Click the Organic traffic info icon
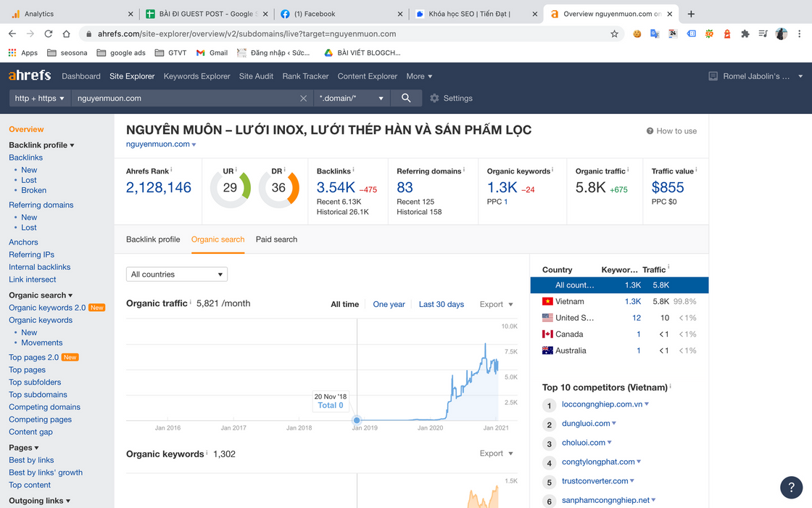The width and height of the screenshot is (812, 508). [x=191, y=303]
